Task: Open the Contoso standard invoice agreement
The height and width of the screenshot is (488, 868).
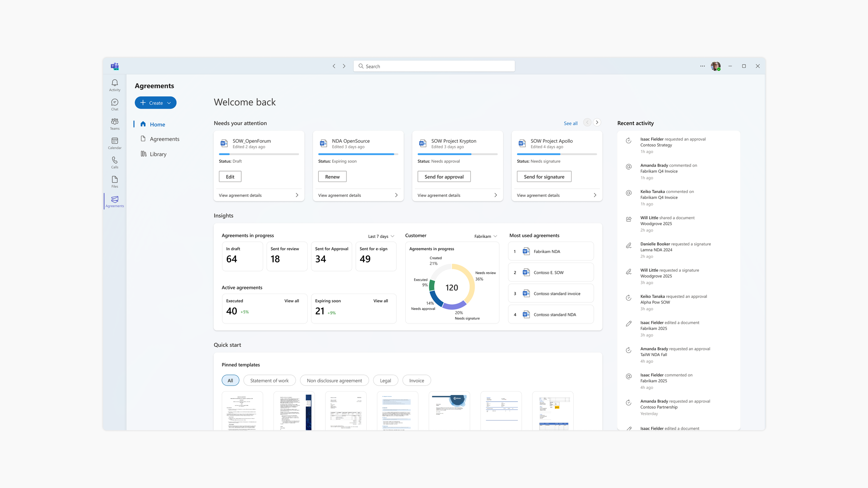Action: [551, 293]
